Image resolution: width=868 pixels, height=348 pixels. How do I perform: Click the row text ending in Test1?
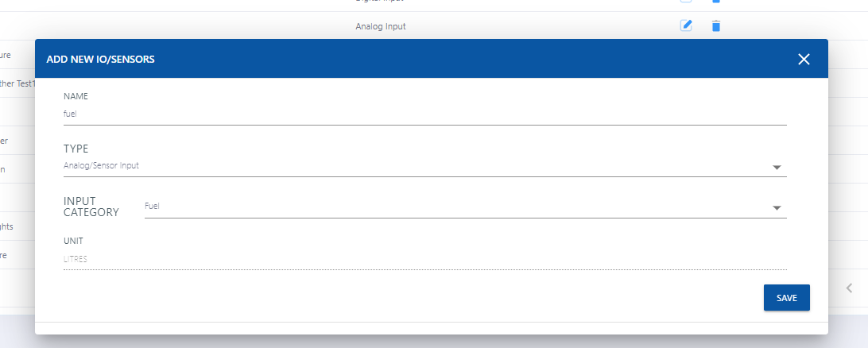point(17,83)
